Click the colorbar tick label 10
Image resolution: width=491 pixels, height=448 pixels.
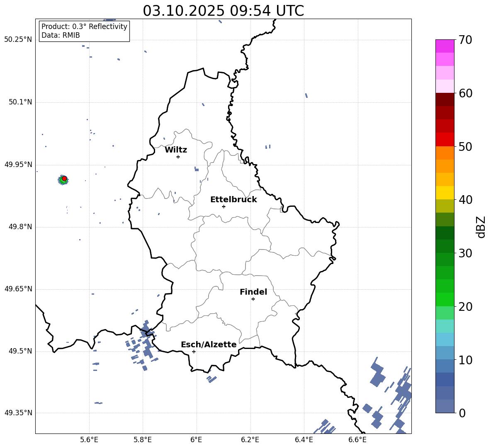pyautogui.click(x=465, y=360)
